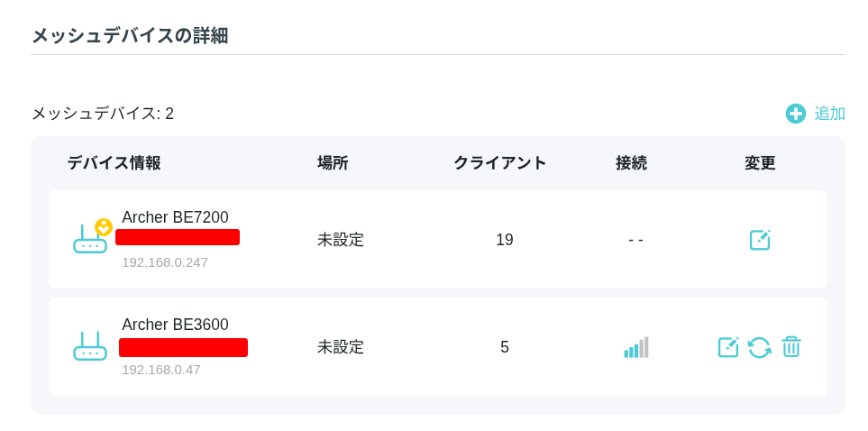Click the client count 5 for Archer BE3600
868x431 pixels.
505,347
